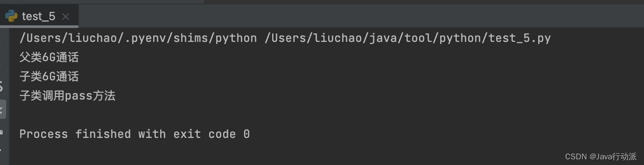Open the test_5.py script path link
This screenshot has height=165, width=644.
[x=407, y=38]
